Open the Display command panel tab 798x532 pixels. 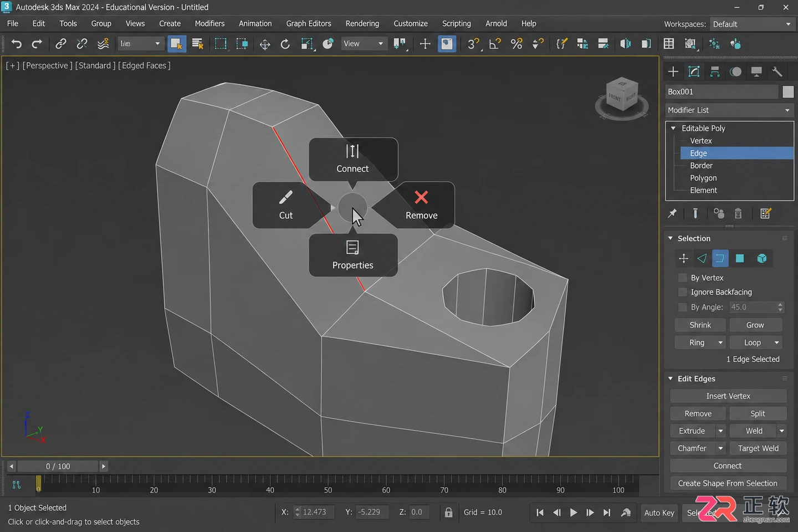[x=756, y=71]
